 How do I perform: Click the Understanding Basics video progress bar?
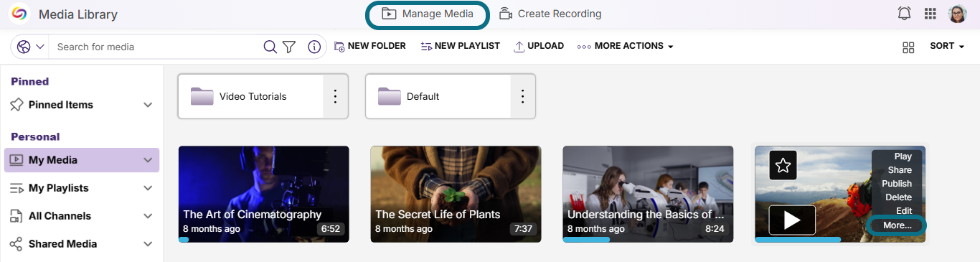(586, 240)
